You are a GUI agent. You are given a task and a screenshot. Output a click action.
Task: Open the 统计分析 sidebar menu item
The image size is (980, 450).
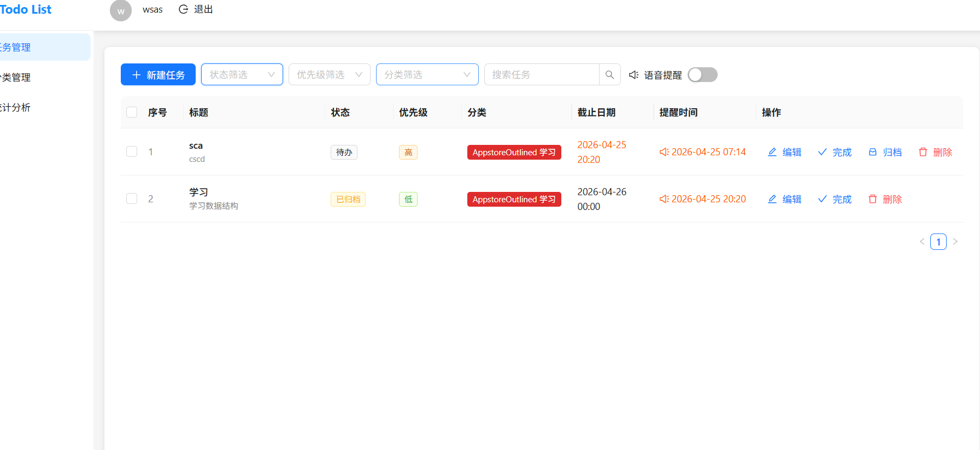click(x=16, y=108)
